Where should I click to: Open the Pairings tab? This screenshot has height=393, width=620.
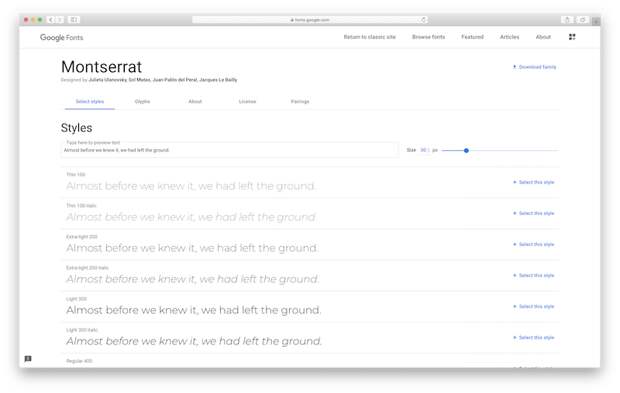pyautogui.click(x=300, y=102)
